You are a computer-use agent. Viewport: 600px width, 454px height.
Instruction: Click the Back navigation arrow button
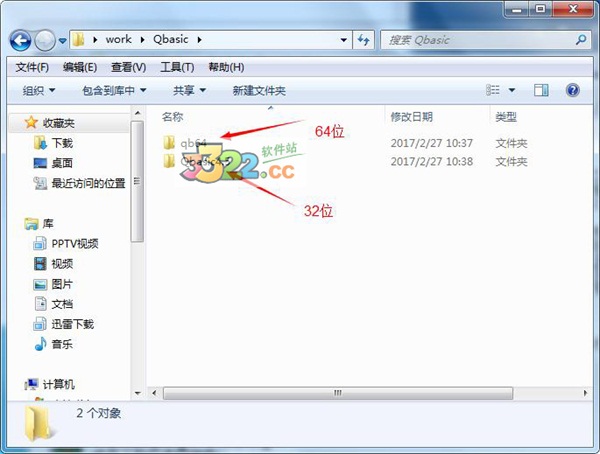20,40
